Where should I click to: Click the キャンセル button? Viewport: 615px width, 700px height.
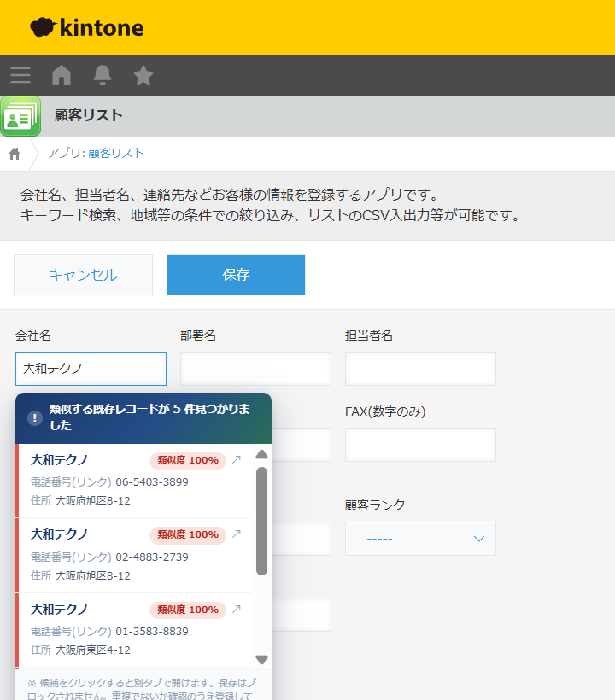tap(83, 275)
